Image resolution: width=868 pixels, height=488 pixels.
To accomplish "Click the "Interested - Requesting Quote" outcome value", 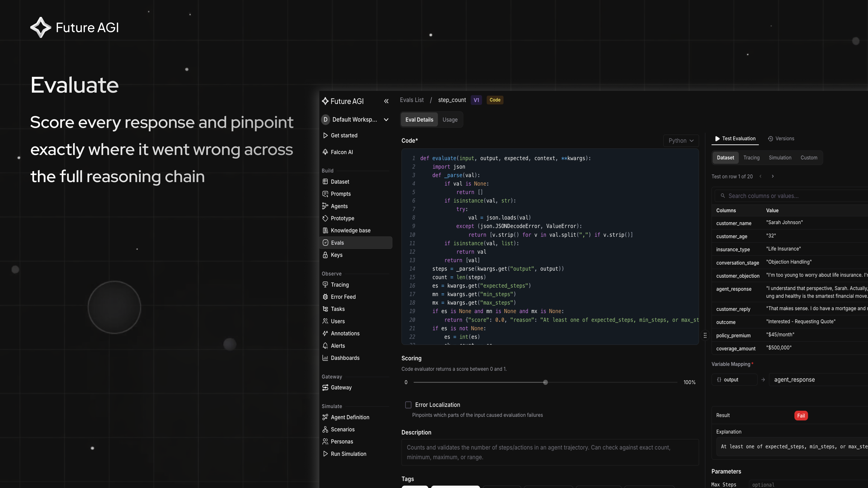I will 801,322.
